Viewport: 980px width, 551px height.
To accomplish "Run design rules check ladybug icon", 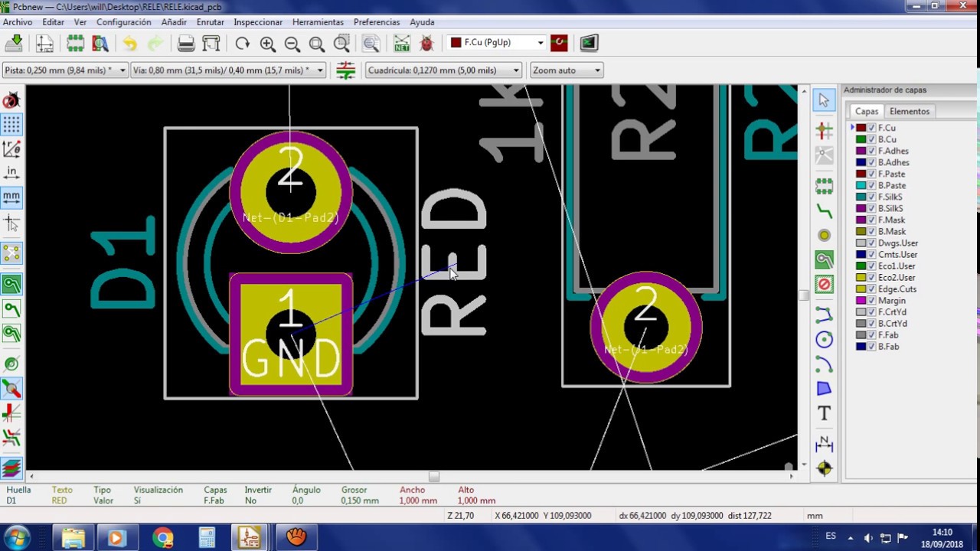I will [426, 44].
